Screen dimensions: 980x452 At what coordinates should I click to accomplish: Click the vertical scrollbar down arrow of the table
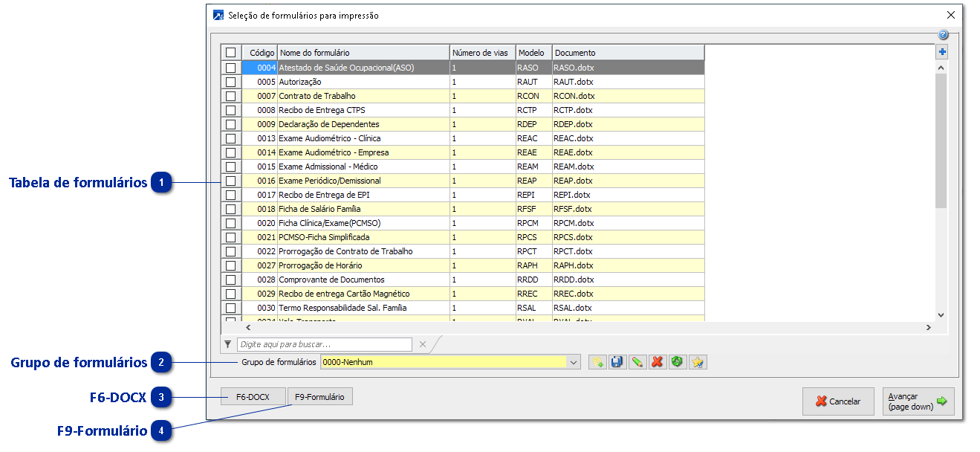(941, 315)
